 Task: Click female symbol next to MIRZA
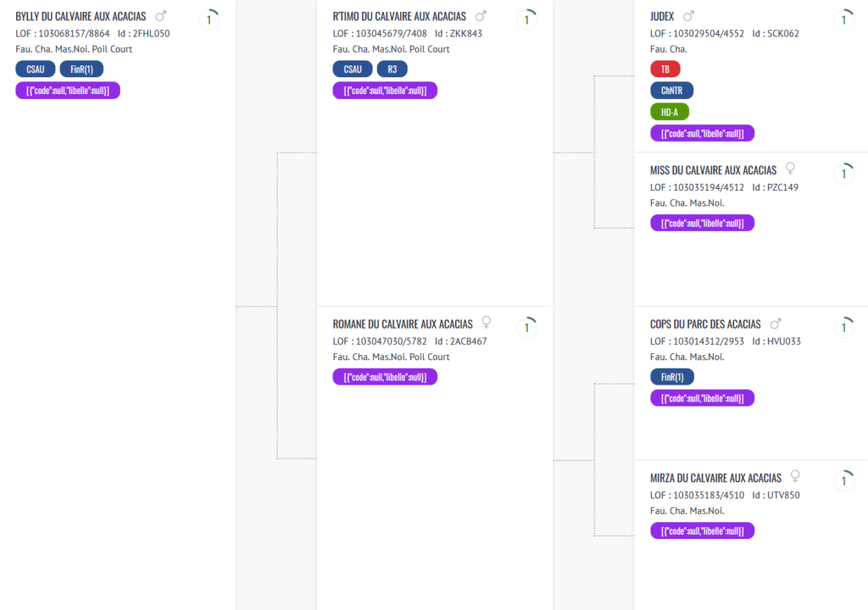[795, 476]
